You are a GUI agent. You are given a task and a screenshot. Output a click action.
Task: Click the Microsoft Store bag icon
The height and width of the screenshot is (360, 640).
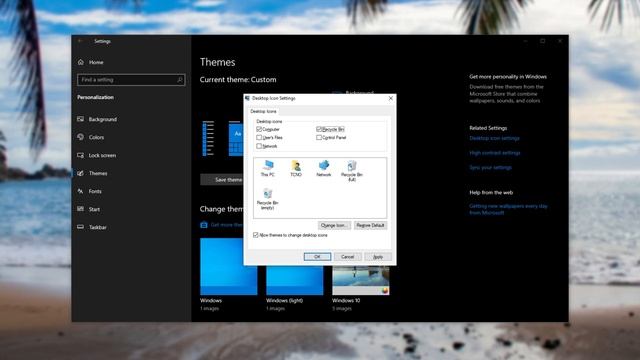(204, 225)
